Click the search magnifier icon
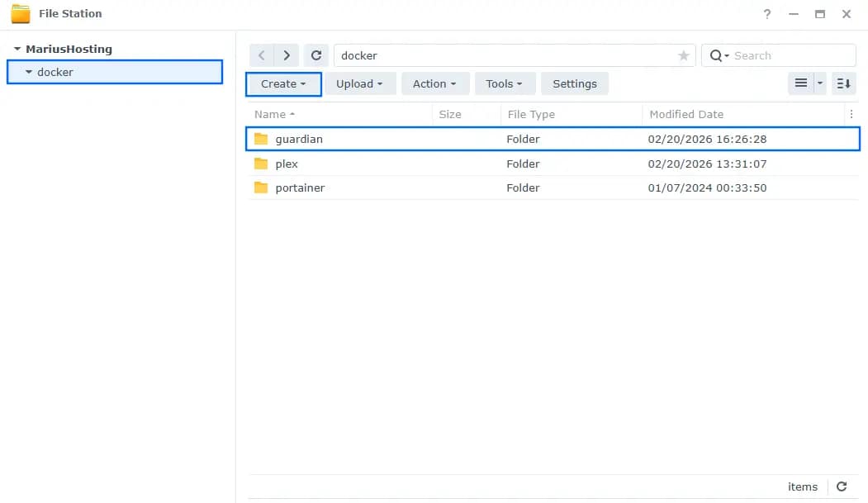Viewport: 868px width, 503px height. (x=715, y=55)
